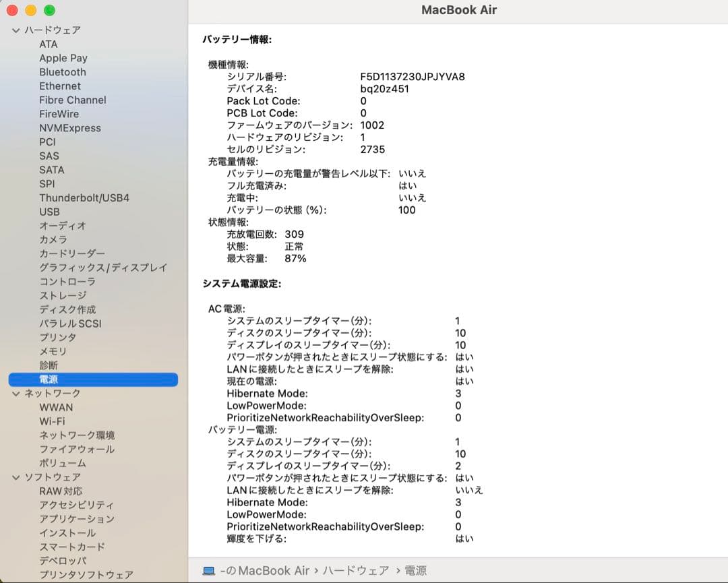728x583 pixels.
Task: Open NVMExpress hardware details
Action: coord(71,128)
